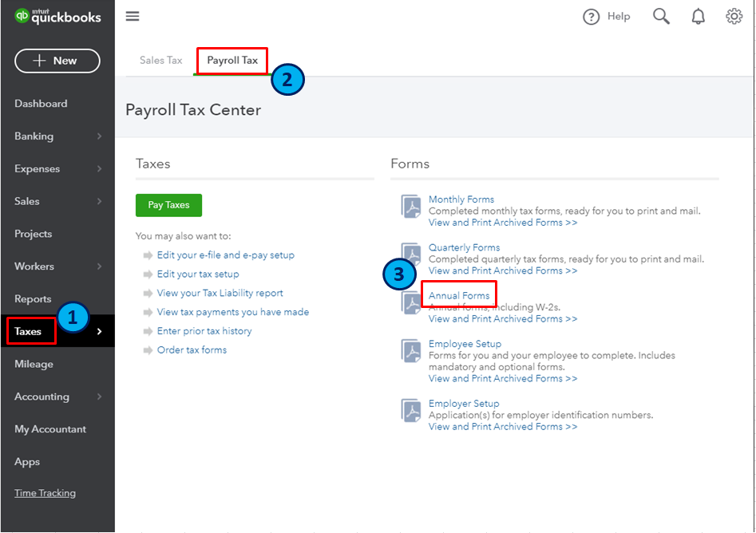The height and width of the screenshot is (533, 756).
Task: View archived forms under Monthly Forms
Action: point(503,223)
